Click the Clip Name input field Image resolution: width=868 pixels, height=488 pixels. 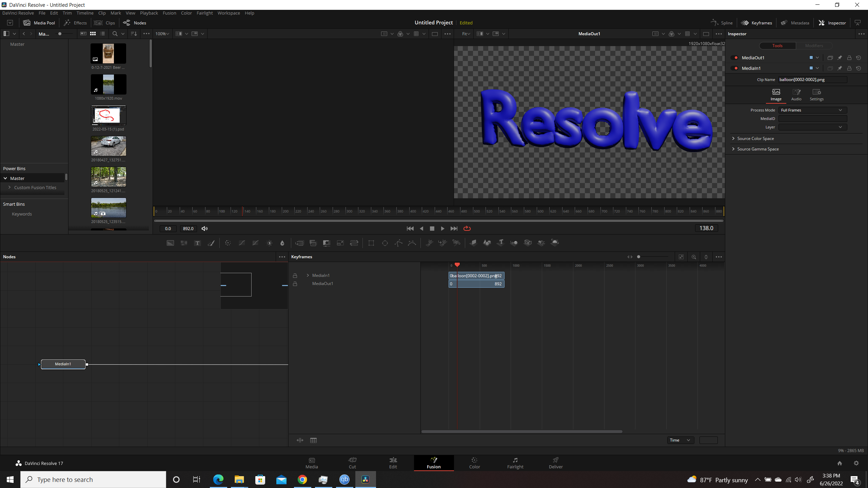pos(812,80)
